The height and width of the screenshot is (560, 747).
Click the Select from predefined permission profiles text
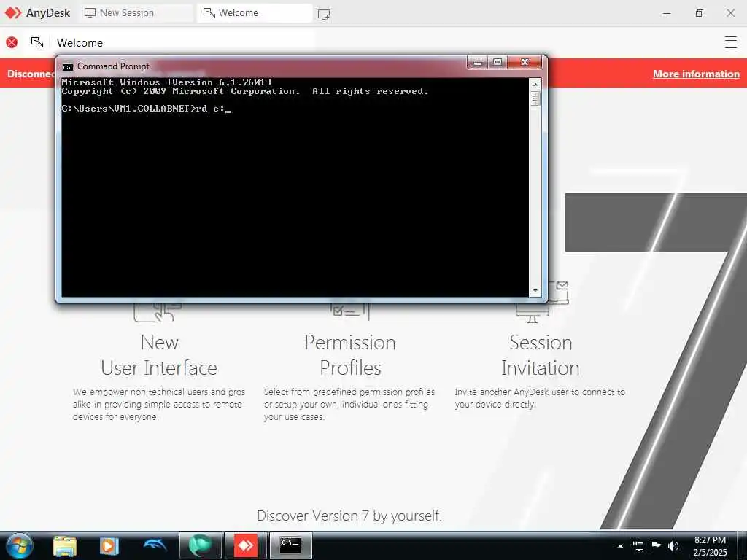(349, 404)
